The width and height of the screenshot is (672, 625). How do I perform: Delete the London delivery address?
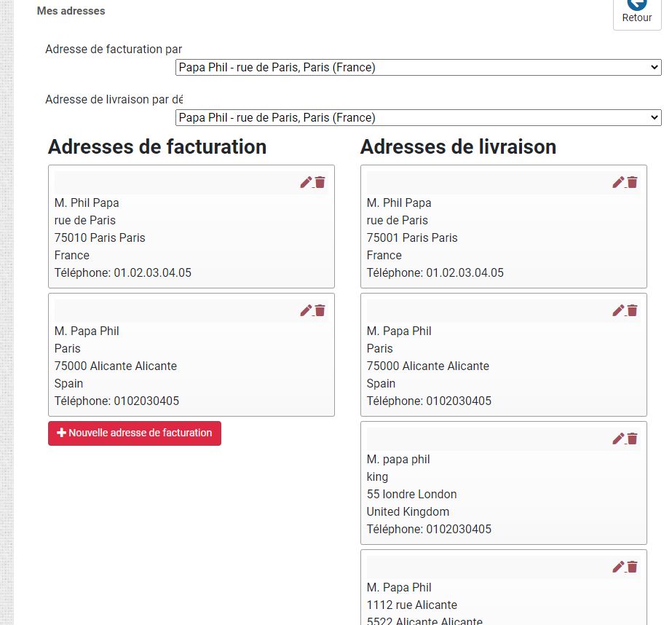[x=633, y=439]
